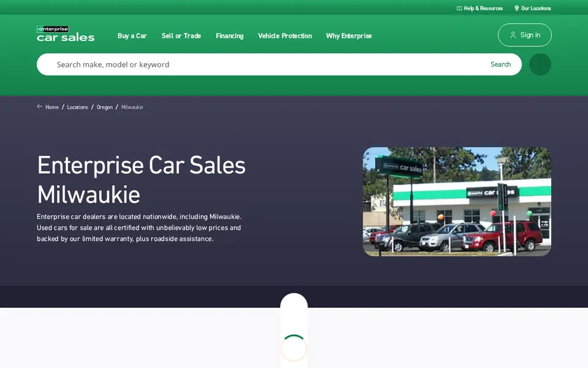Image resolution: width=588 pixels, height=368 pixels.
Task: Click the Milwaukie dealership photo
Action: pos(457,202)
